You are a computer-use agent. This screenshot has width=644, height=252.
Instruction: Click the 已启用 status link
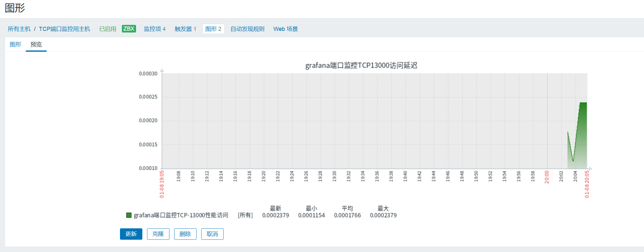(x=108, y=29)
